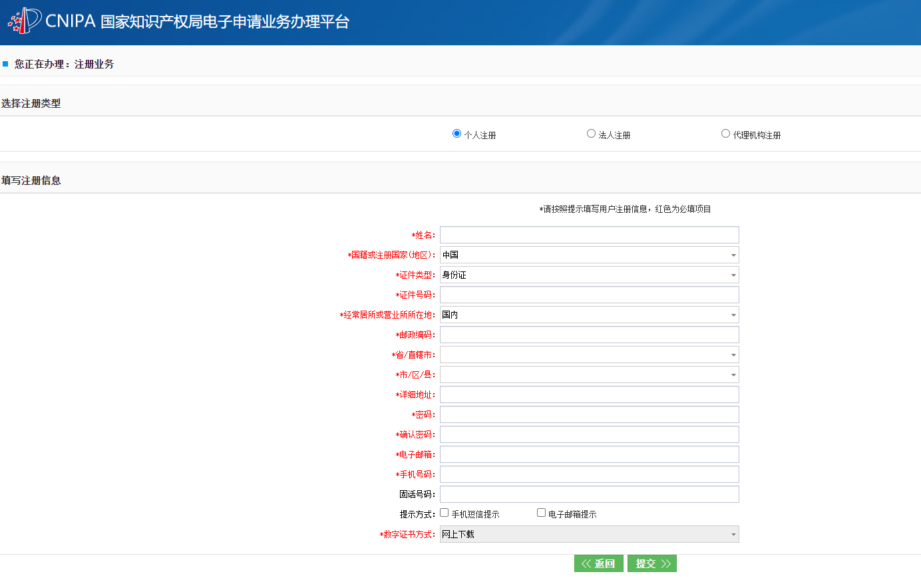The image size is (921, 588).
Task: Expand the 证件类型 dropdown
Action: [x=589, y=275]
